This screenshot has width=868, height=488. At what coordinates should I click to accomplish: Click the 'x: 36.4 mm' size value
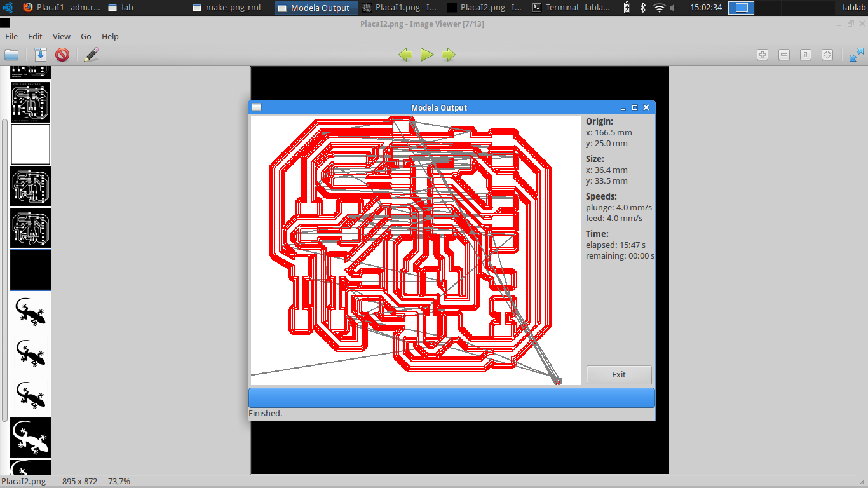[x=607, y=170]
